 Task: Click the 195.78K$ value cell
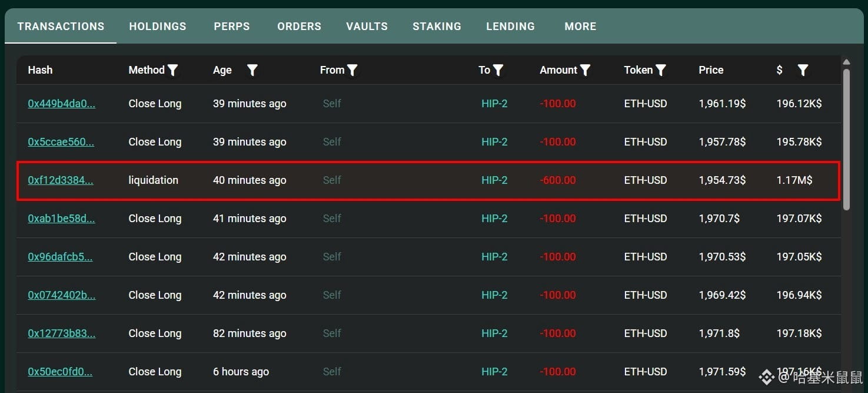point(799,142)
